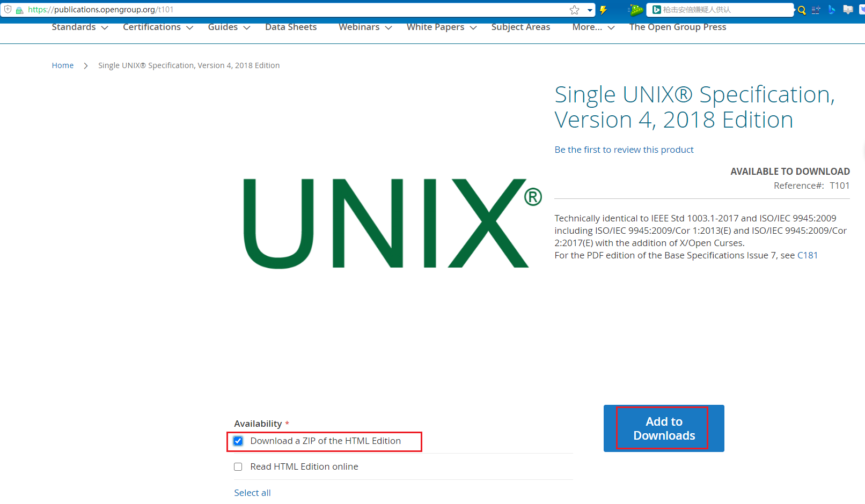Image resolution: width=865 pixels, height=504 pixels.
Task: Open The Open Group Press
Action: point(678,27)
